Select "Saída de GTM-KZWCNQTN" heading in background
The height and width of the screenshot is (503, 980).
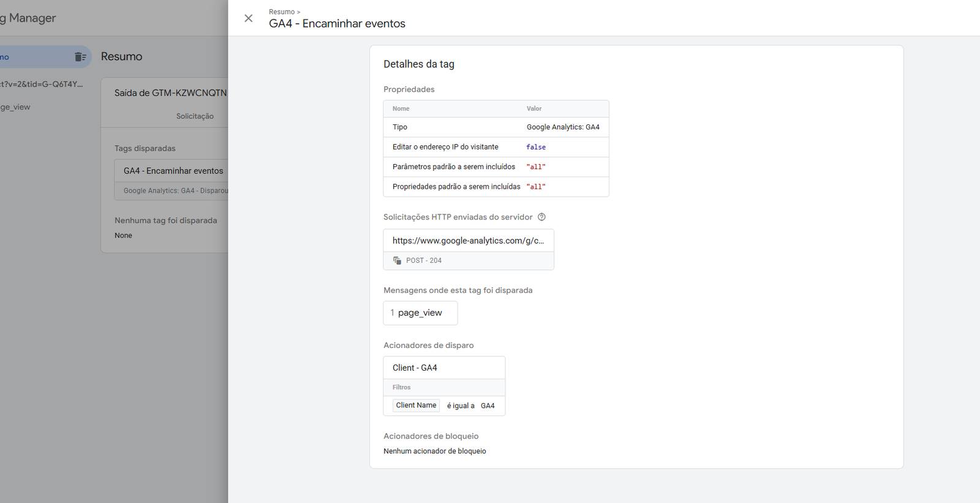point(170,93)
